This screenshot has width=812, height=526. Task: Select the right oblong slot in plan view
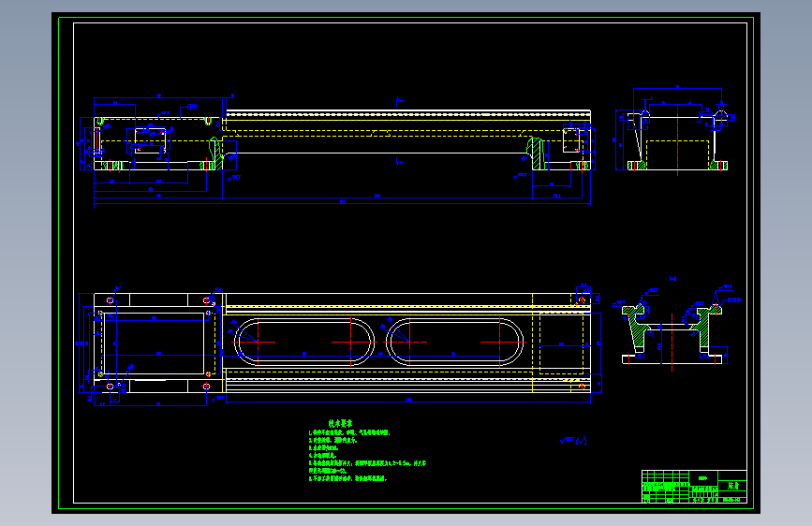click(454, 343)
